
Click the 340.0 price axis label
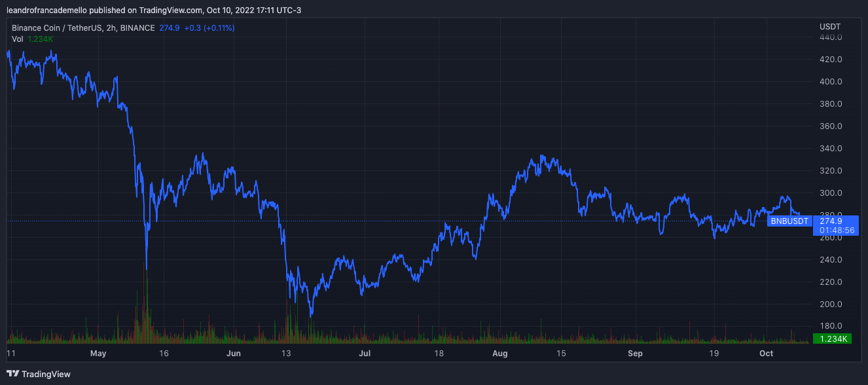point(830,149)
